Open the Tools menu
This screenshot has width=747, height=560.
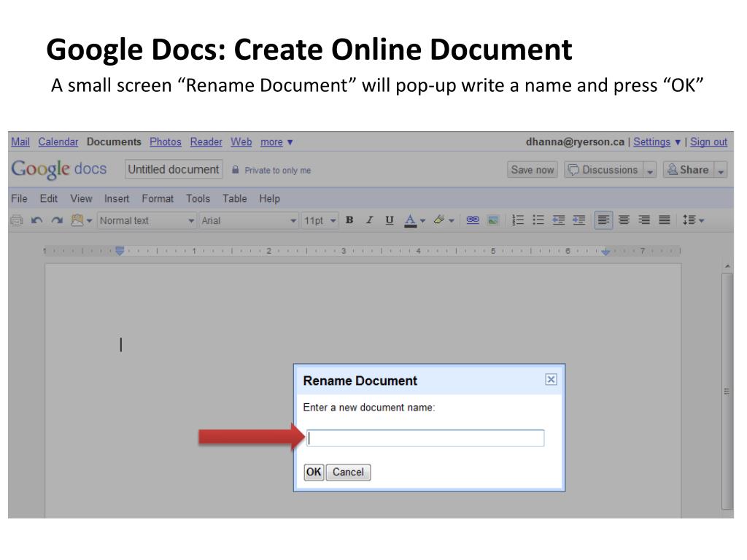(198, 198)
